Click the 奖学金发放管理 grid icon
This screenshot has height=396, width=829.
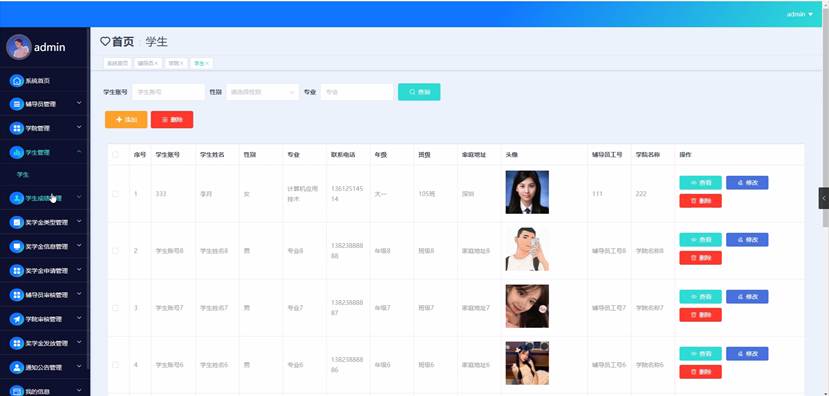(x=17, y=343)
